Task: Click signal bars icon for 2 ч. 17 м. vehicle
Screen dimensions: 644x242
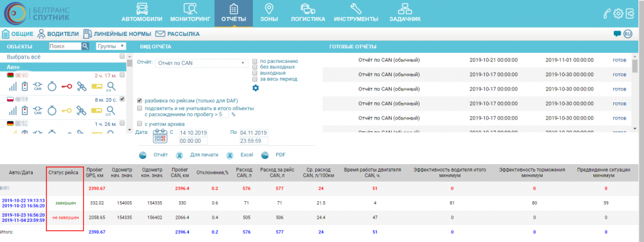Action: click(x=13, y=87)
